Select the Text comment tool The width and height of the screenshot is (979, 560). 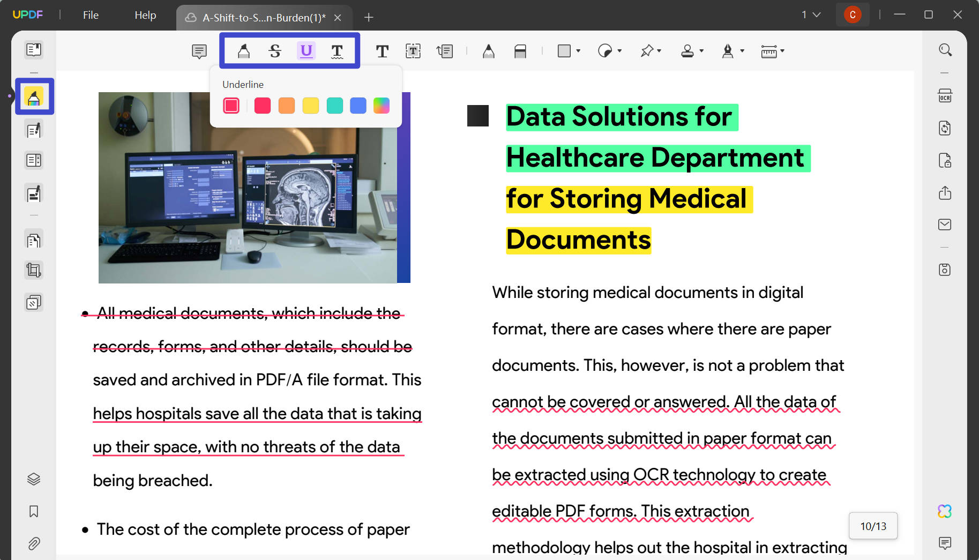(x=382, y=51)
